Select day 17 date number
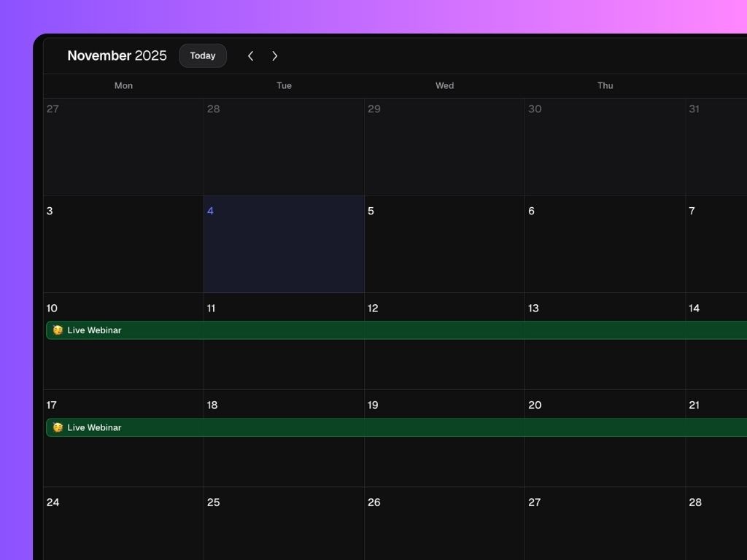 pos(52,405)
